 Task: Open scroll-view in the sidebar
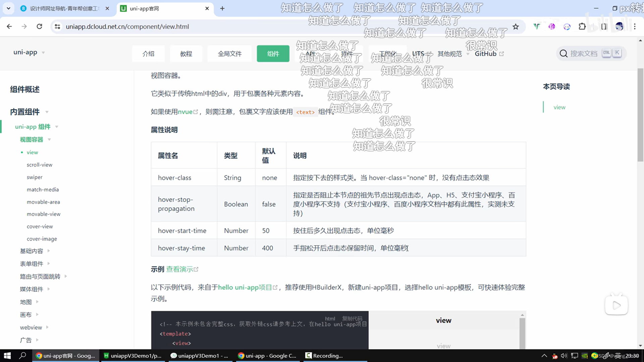(x=40, y=165)
